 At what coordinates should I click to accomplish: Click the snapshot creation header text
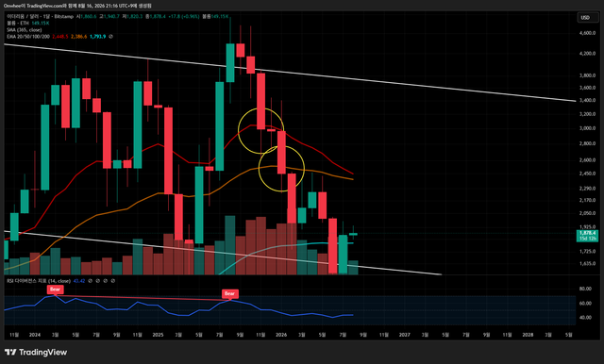pos(77,6)
